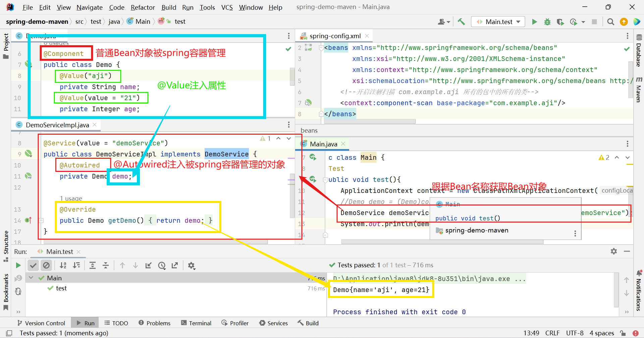This screenshot has width=644, height=338.
Task: Run with Coverage shield icon
Action: (560, 22)
